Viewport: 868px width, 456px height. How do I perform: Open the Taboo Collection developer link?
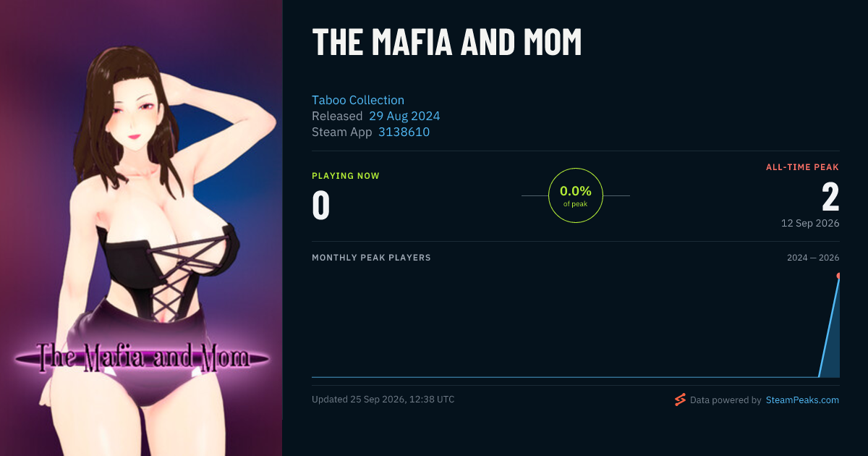click(358, 100)
